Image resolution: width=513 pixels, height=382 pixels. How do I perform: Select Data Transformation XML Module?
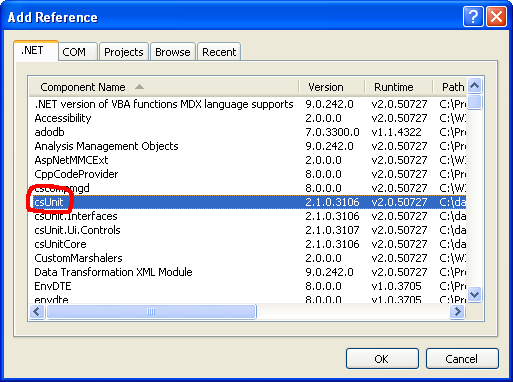click(x=113, y=272)
